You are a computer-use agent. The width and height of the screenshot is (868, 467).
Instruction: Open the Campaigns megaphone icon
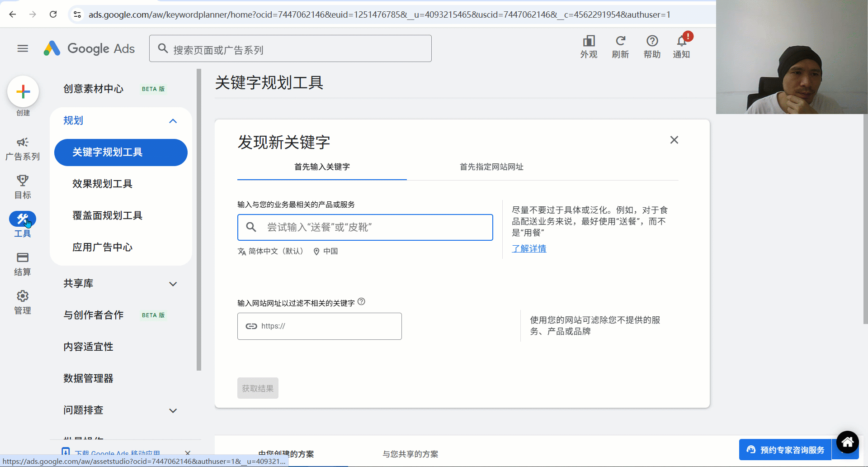23,143
